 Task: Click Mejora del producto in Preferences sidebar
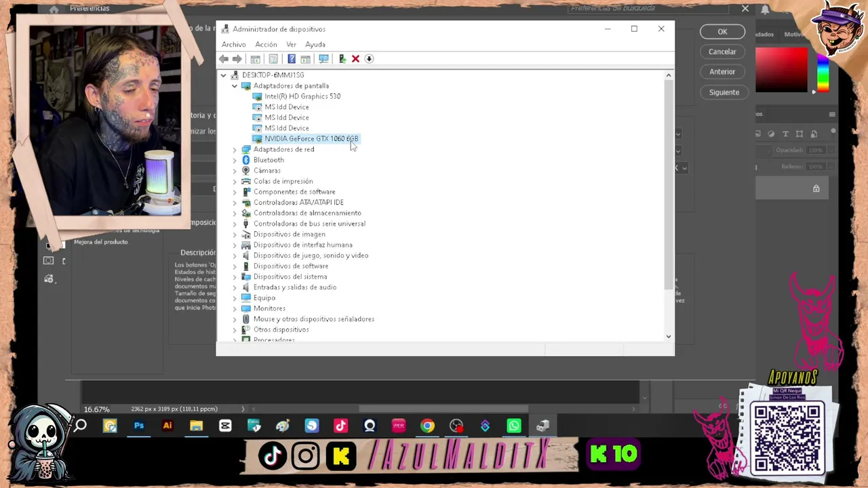click(x=100, y=242)
